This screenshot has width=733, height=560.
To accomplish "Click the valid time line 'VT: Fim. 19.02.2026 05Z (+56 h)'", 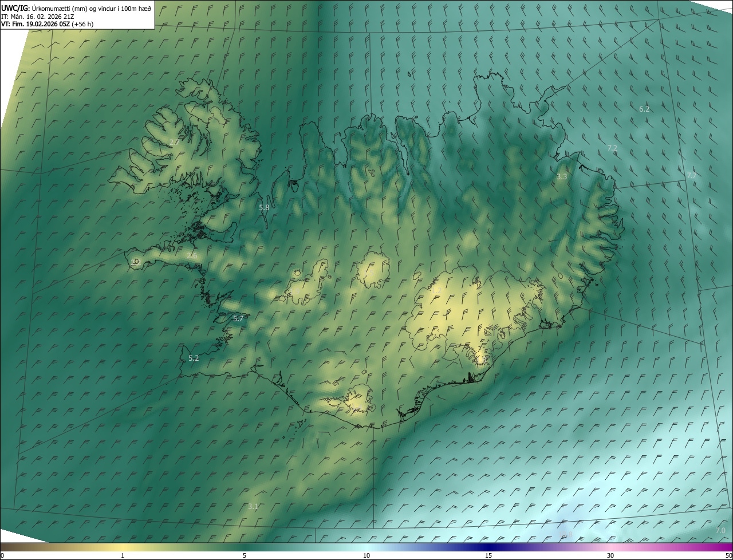I will tap(48, 24).
